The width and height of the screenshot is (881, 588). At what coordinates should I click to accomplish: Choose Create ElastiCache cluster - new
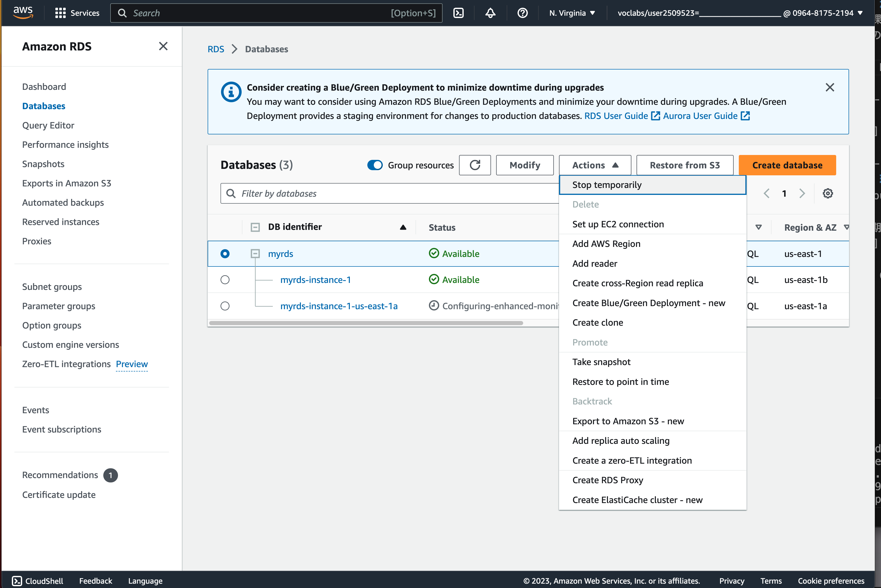tap(653, 500)
